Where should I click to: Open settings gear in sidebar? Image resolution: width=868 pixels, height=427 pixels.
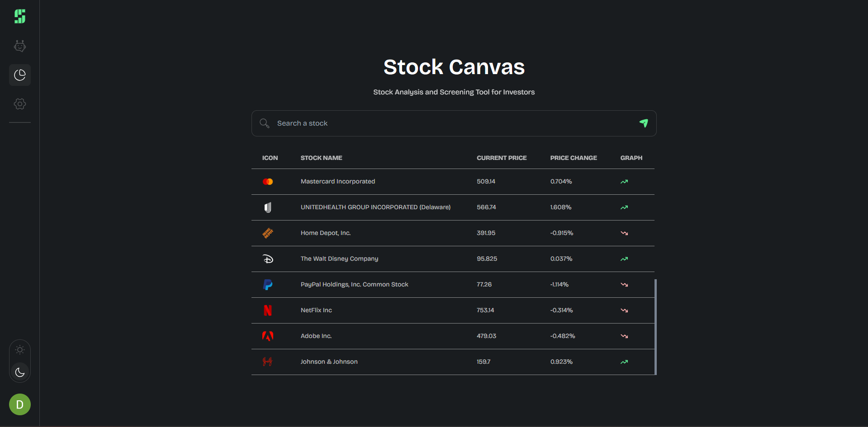(x=20, y=104)
